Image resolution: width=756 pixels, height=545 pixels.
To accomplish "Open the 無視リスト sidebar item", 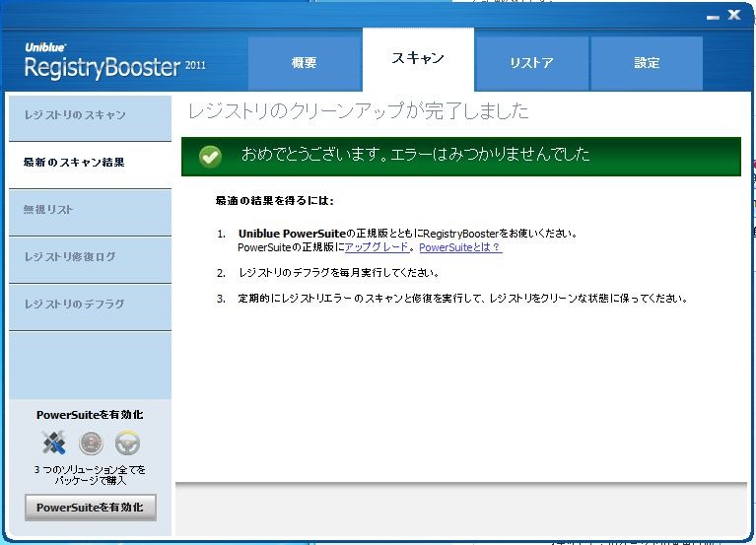I will pyautogui.click(x=90, y=213).
